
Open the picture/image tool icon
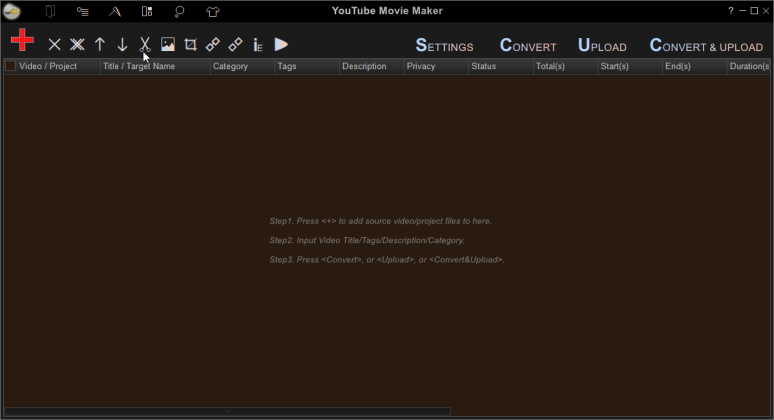[168, 44]
